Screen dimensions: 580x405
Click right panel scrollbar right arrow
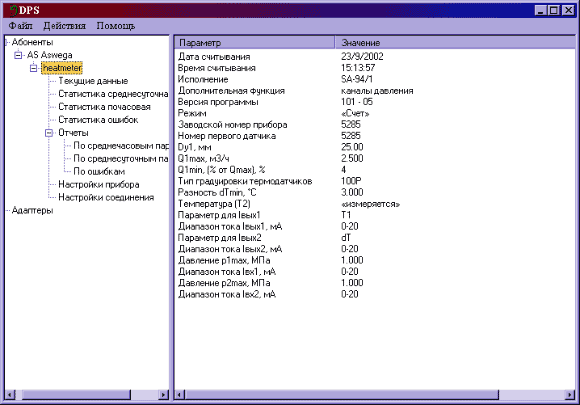(570, 395)
